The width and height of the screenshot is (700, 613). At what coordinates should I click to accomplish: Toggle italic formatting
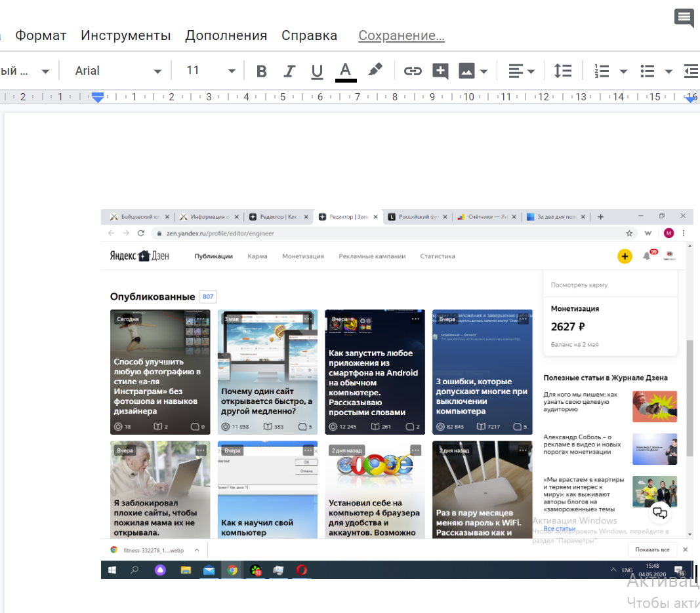(x=289, y=71)
